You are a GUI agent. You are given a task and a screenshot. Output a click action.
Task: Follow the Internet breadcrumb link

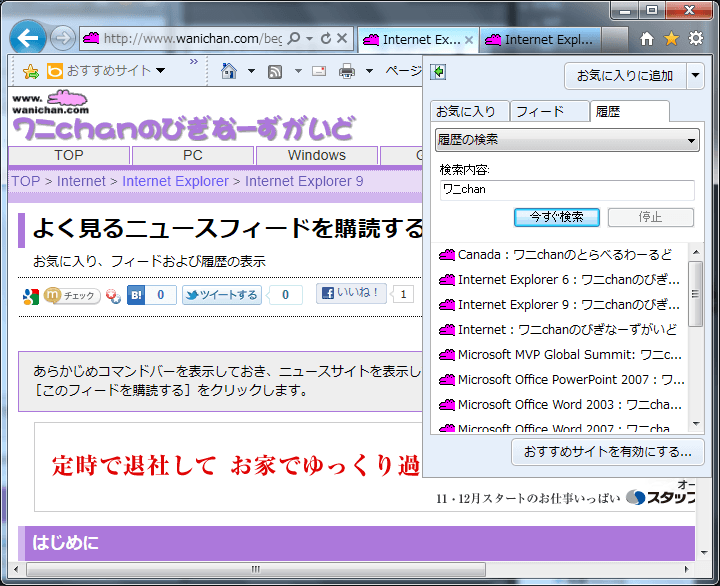coord(81,181)
